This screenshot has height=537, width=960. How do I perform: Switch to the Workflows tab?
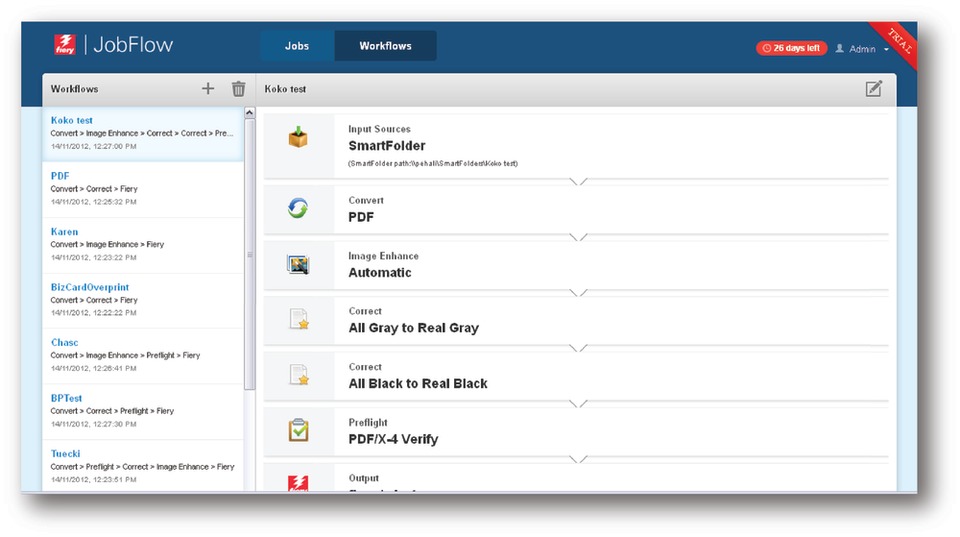tap(385, 46)
